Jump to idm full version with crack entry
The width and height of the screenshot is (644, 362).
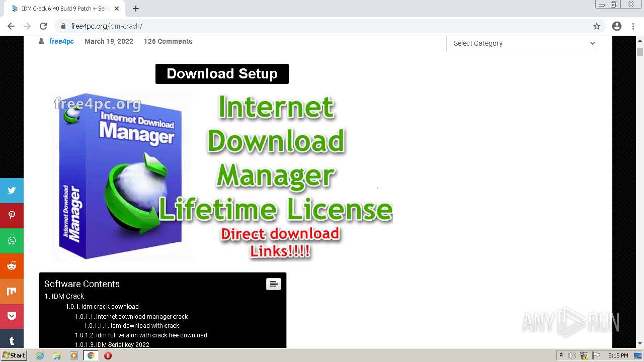click(141, 335)
